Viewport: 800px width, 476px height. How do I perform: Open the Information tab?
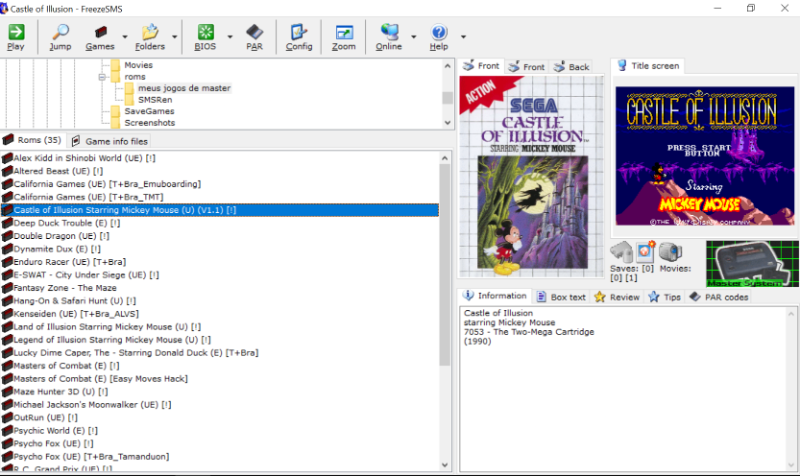[x=495, y=295]
